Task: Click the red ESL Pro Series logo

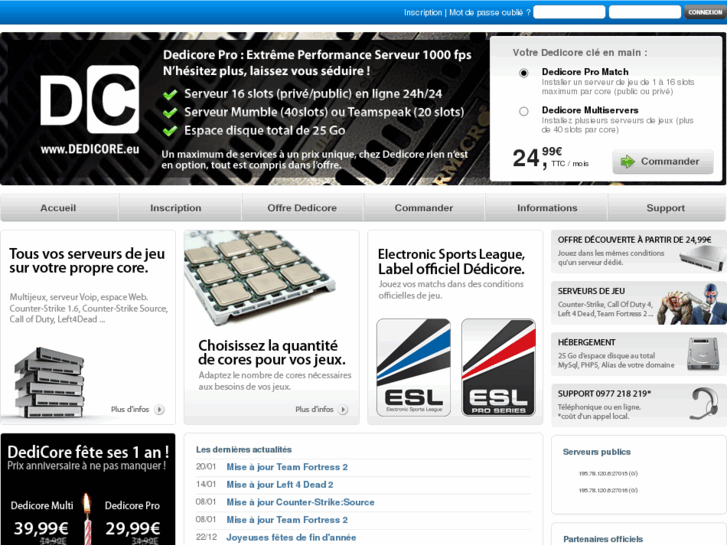Action: [498, 367]
